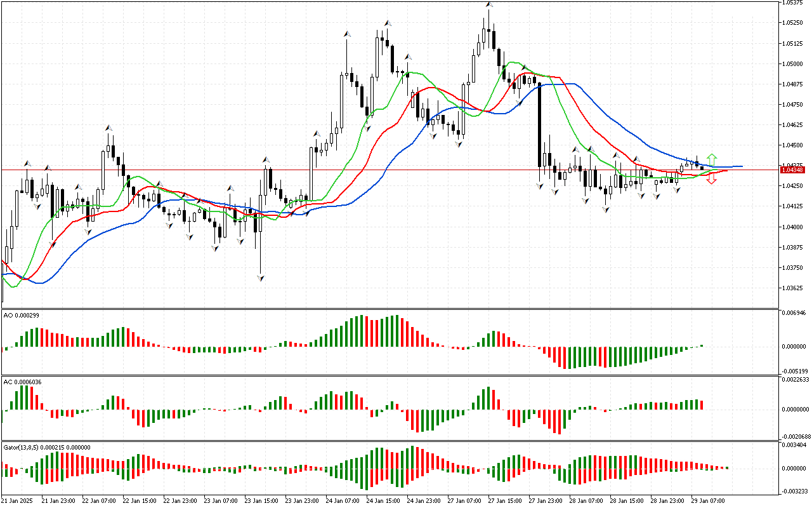Click the AC scale value 0.0022633
The height and width of the screenshot is (508, 812).
(796, 380)
